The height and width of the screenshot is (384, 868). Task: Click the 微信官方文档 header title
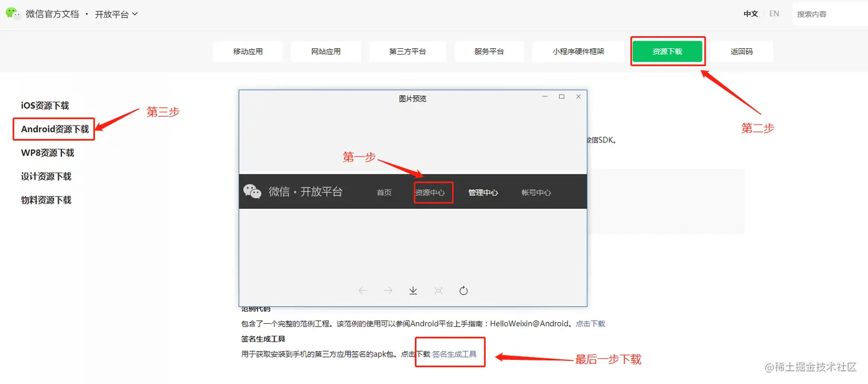(x=52, y=14)
